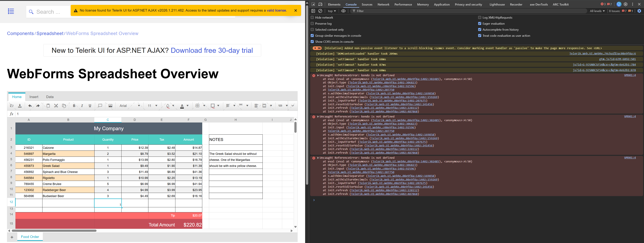Click the Cut scissors icon
The width and height of the screenshot is (644, 243).
click(x=56, y=106)
